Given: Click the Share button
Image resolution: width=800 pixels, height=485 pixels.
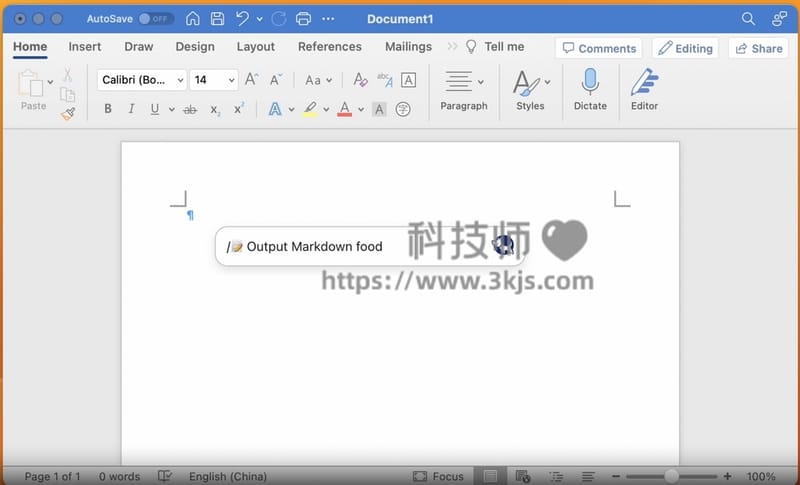Looking at the screenshot, I should click(x=759, y=48).
